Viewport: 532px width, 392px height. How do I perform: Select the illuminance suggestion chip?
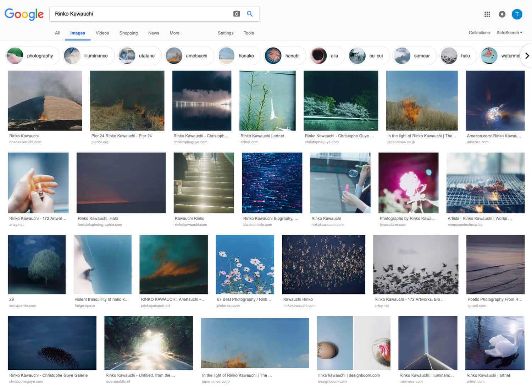click(x=89, y=56)
